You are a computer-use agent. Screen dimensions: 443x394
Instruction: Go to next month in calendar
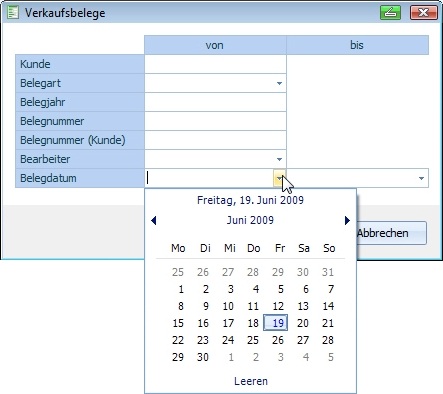click(347, 220)
